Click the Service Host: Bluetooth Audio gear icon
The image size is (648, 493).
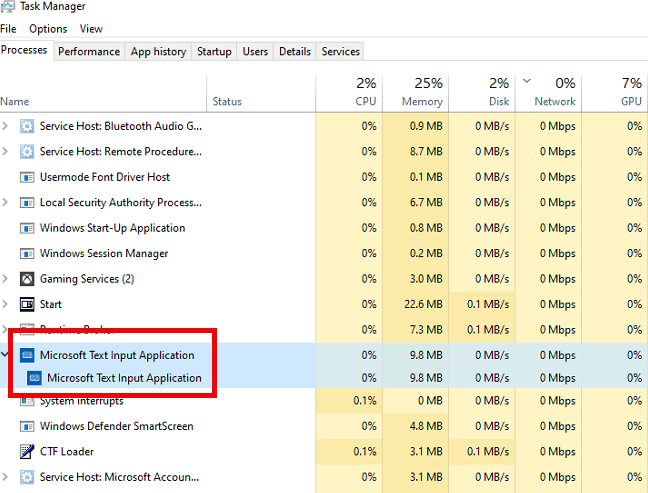(27, 126)
